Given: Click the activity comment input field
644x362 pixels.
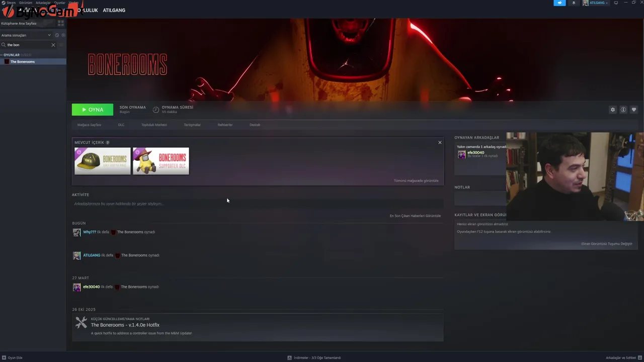Looking at the screenshot, I should pos(258,204).
